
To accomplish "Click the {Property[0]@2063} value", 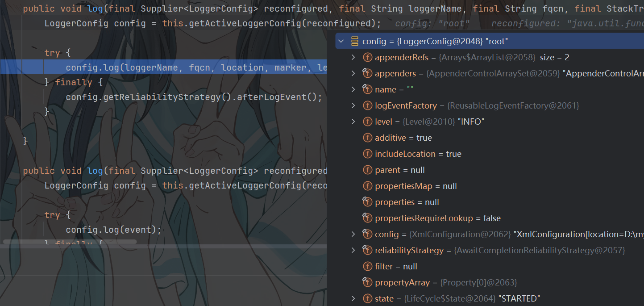I will pyautogui.click(x=478, y=283).
